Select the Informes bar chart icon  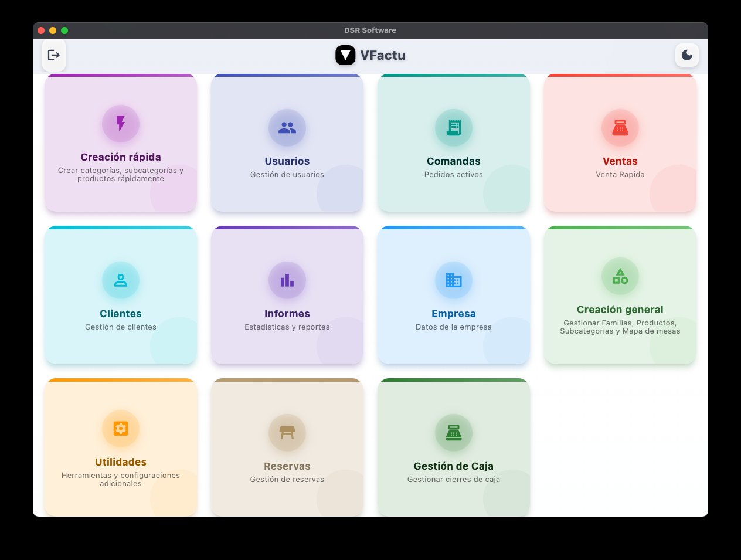pyautogui.click(x=287, y=280)
